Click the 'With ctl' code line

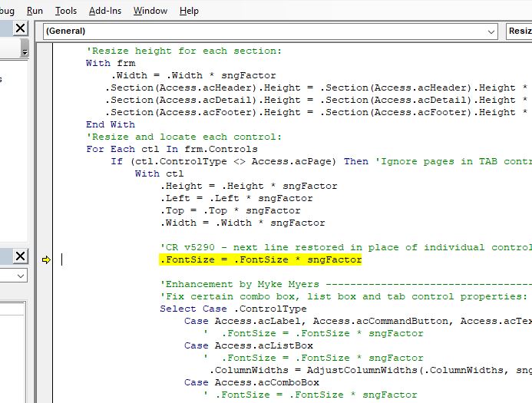[x=159, y=173]
